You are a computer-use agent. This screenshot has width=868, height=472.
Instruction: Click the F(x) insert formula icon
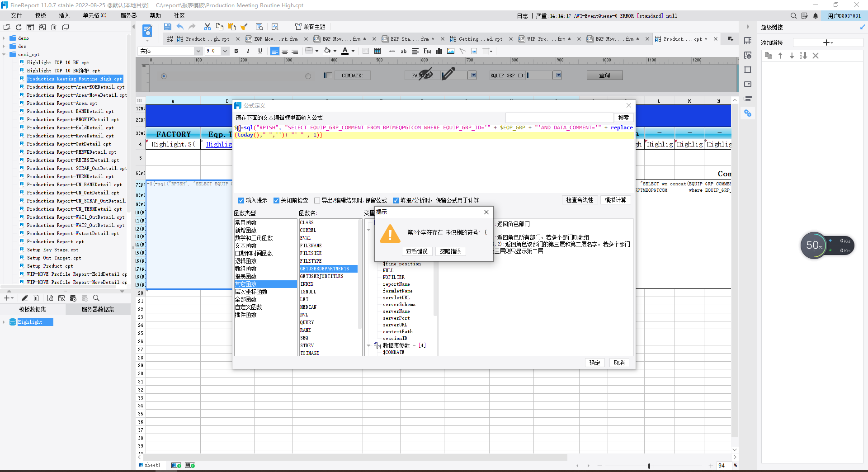point(427,51)
